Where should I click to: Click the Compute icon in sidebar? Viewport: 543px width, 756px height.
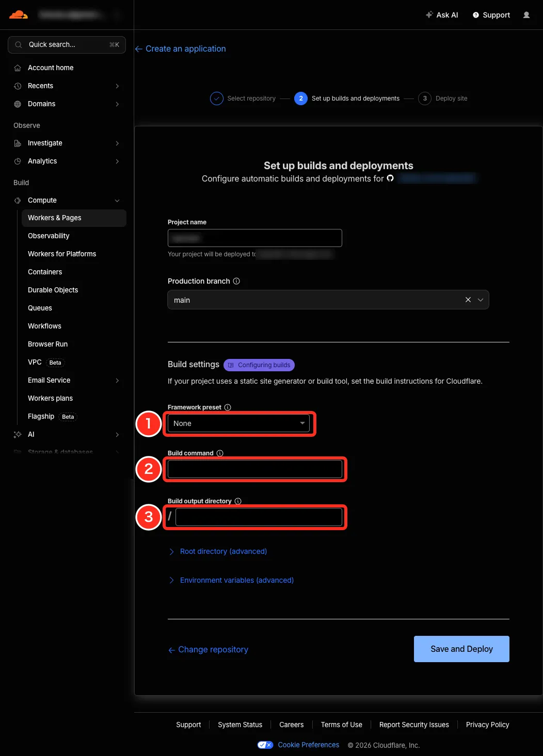tap(18, 201)
